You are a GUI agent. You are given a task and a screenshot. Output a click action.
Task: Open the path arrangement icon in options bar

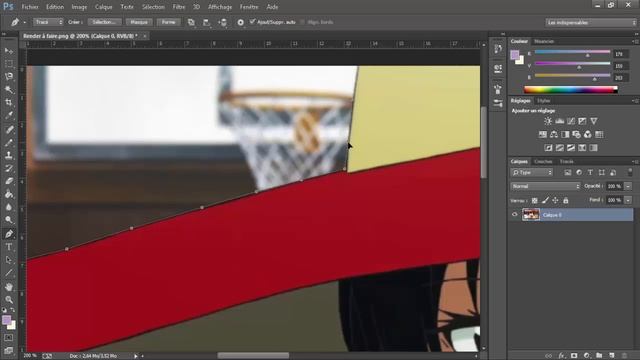coord(222,22)
